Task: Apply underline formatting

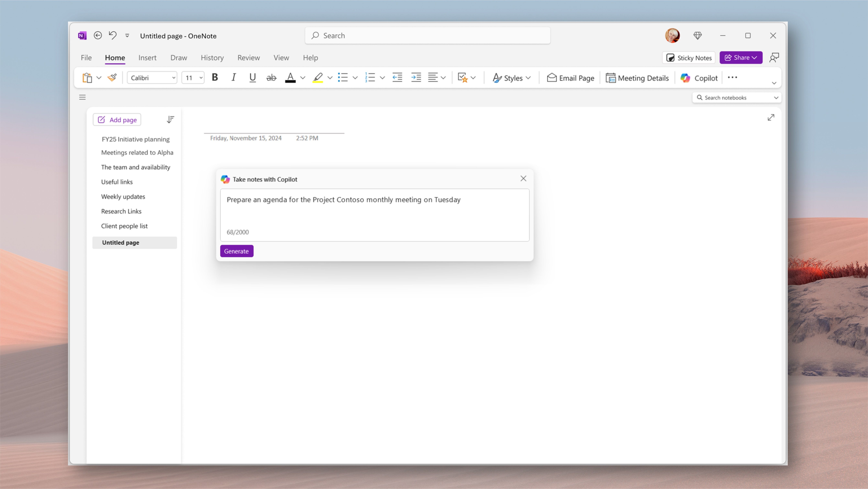Action: point(252,78)
